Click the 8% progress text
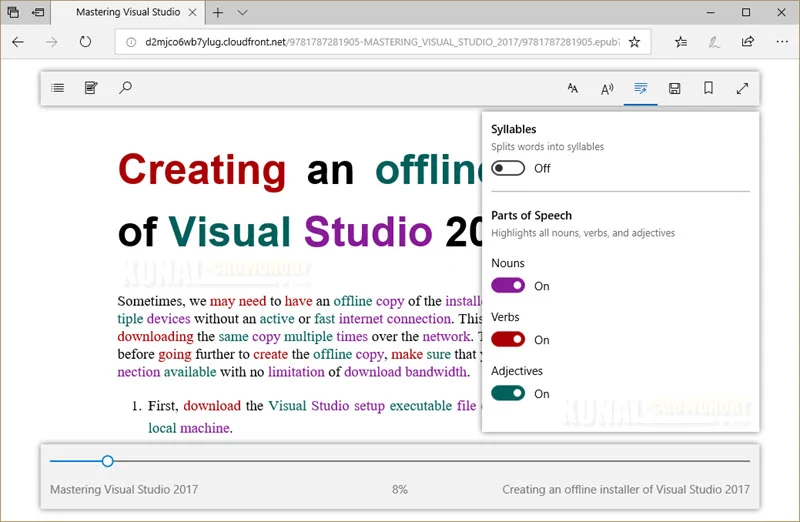This screenshot has height=522, width=800. pos(400,489)
